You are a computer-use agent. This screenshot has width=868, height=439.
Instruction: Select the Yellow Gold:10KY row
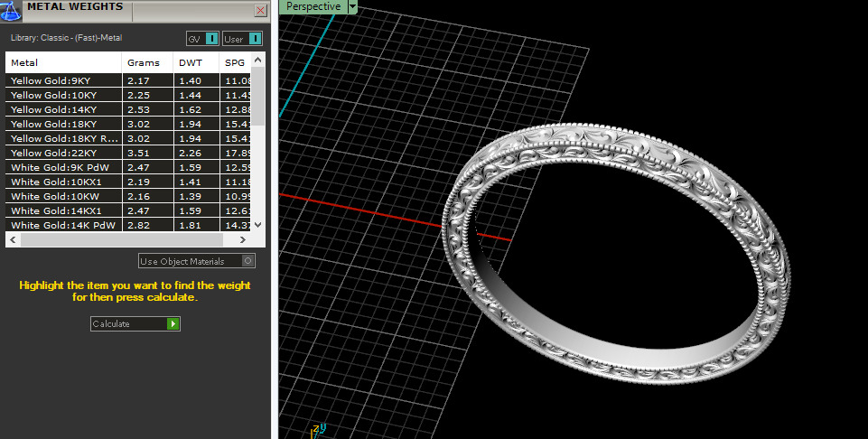coord(128,95)
